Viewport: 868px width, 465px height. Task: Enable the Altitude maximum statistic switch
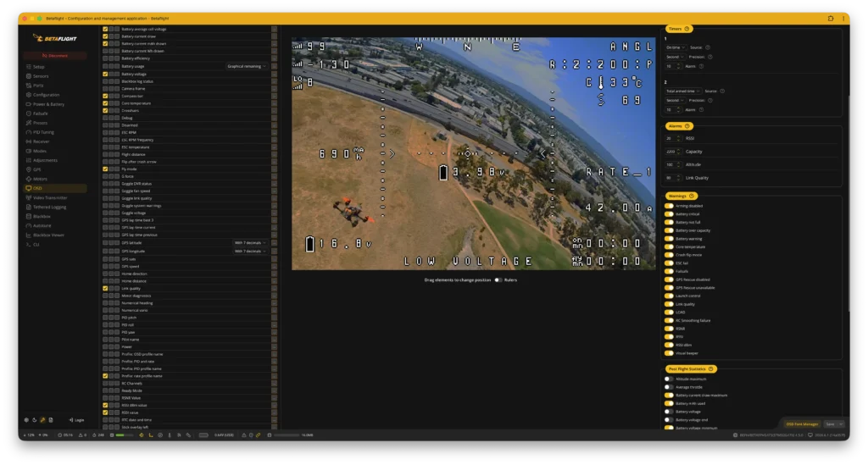(669, 379)
